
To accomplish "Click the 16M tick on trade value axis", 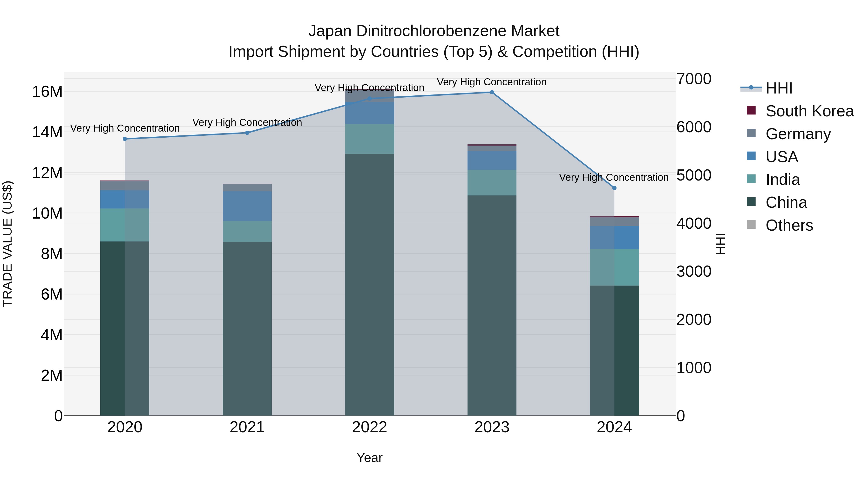I will coord(47,92).
